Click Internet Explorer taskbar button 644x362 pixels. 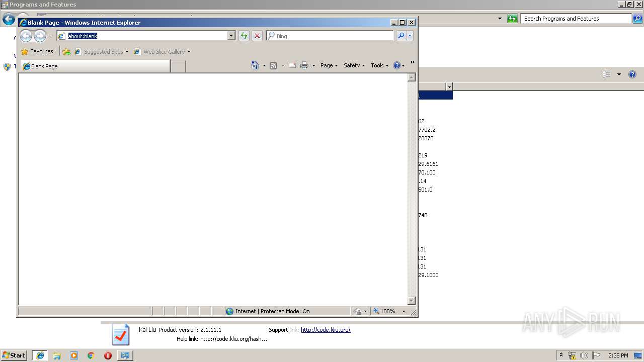point(40,355)
